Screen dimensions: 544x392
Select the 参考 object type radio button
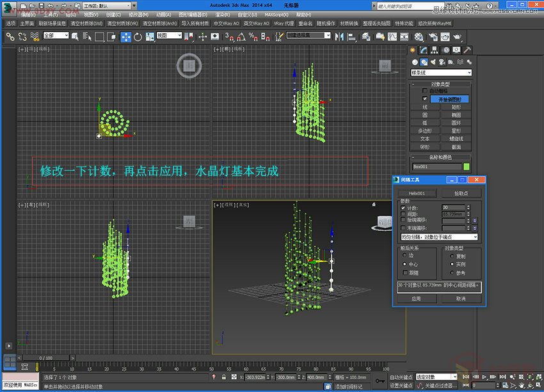452,273
